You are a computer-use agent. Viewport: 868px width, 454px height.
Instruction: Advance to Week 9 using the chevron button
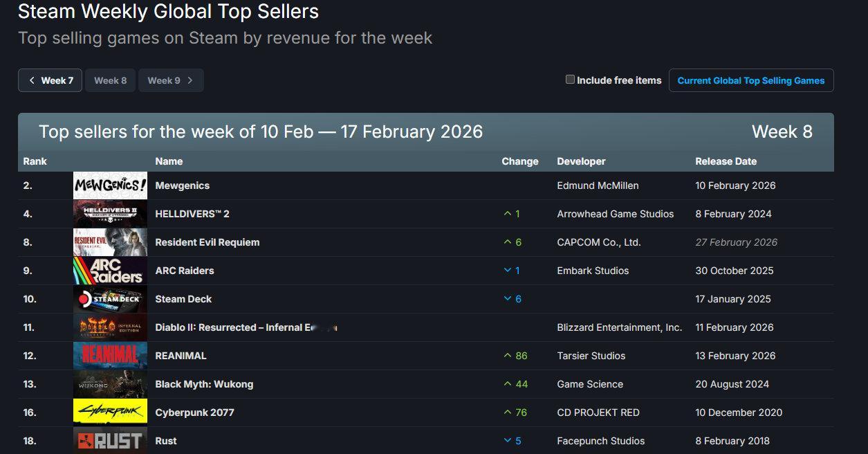point(171,80)
